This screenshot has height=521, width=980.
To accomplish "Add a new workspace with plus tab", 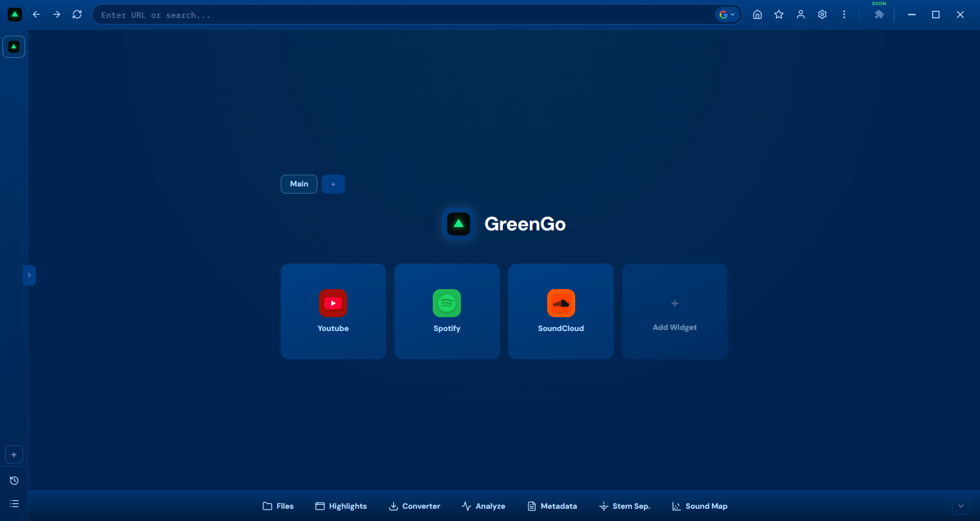I will click(333, 184).
